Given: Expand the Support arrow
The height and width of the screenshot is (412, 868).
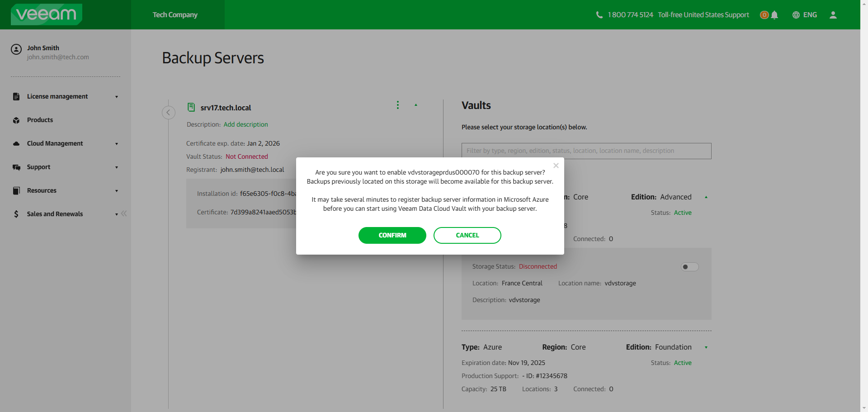Looking at the screenshot, I should pos(117,167).
